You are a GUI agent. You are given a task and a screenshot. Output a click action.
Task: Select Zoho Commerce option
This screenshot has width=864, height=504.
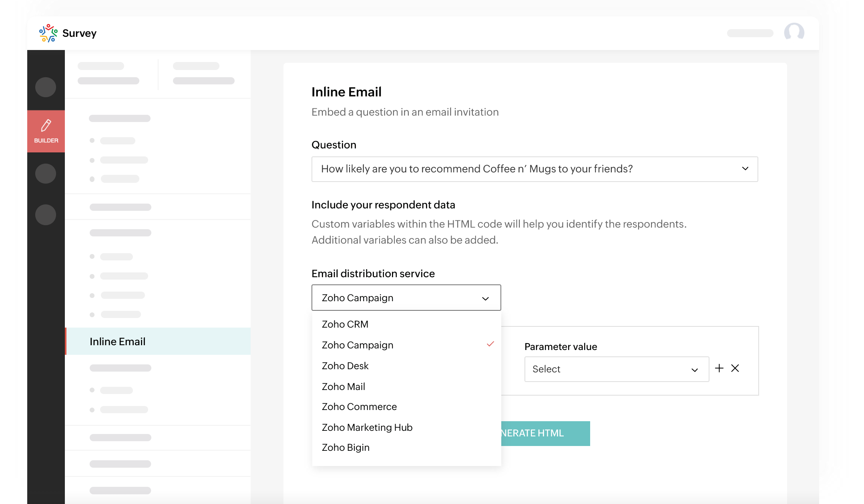(x=359, y=407)
